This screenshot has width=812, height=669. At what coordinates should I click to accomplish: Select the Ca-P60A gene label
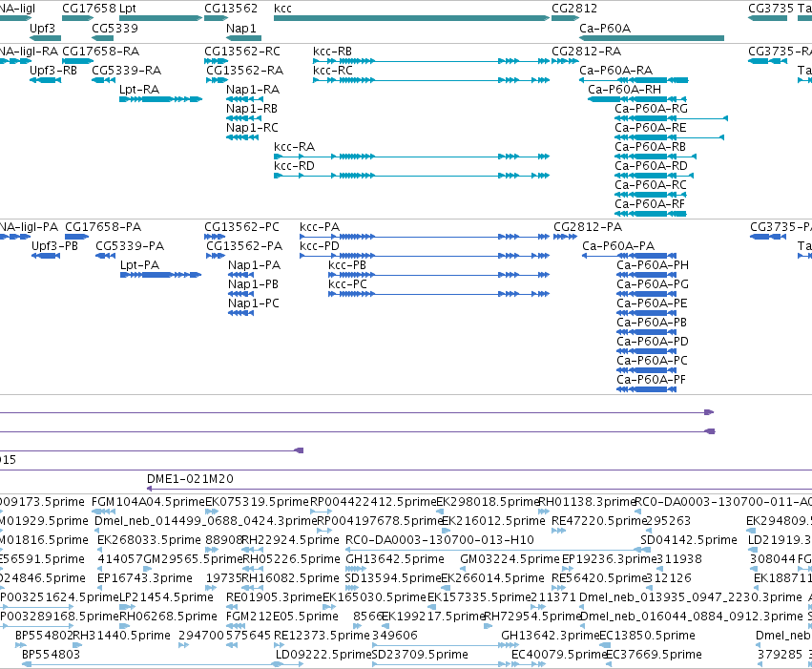605,29
